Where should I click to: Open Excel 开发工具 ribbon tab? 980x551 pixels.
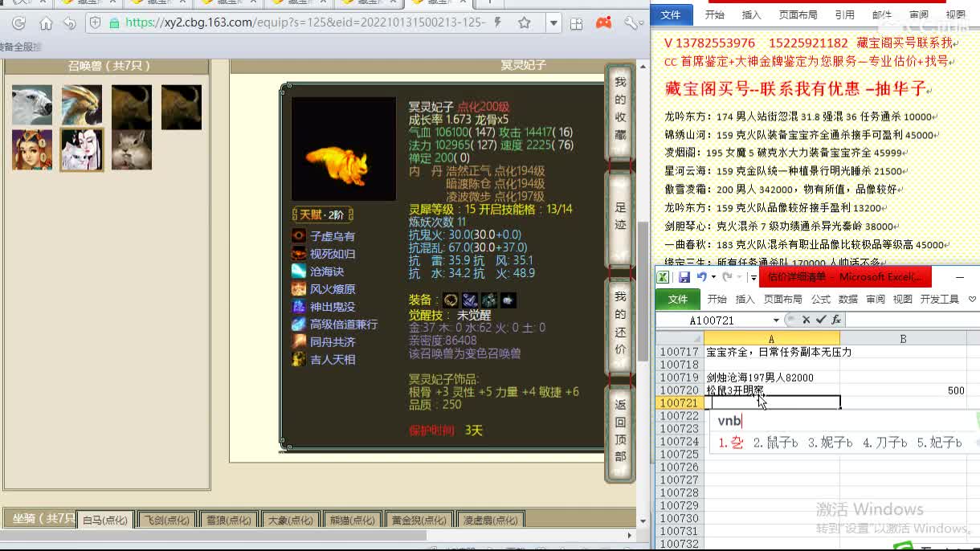[x=940, y=299]
